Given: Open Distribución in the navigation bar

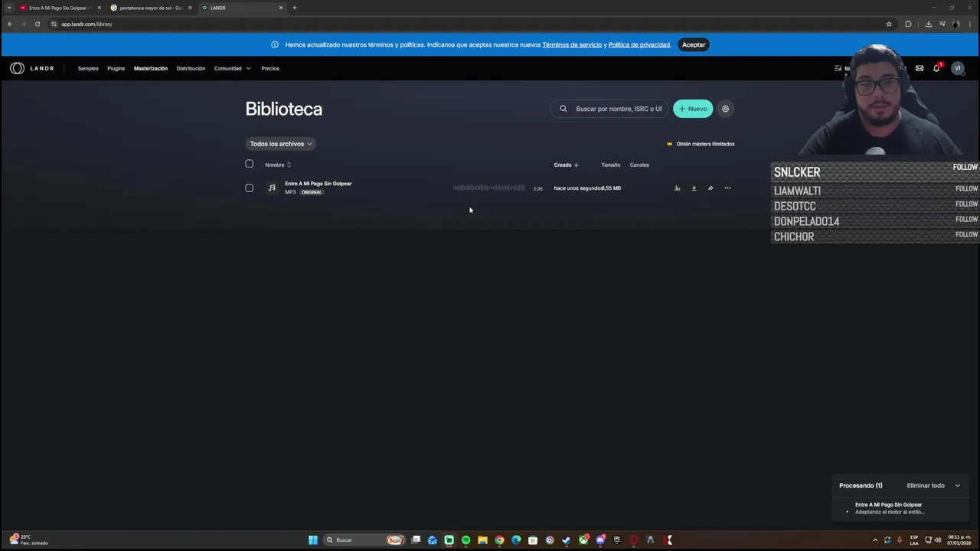Looking at the screenshot, I should 191,68.
